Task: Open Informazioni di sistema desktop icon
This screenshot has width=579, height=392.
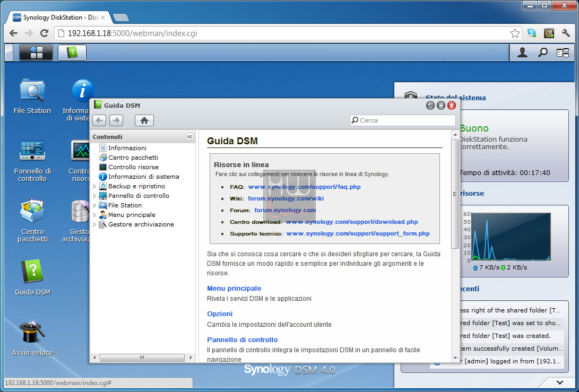Action: 79,100
